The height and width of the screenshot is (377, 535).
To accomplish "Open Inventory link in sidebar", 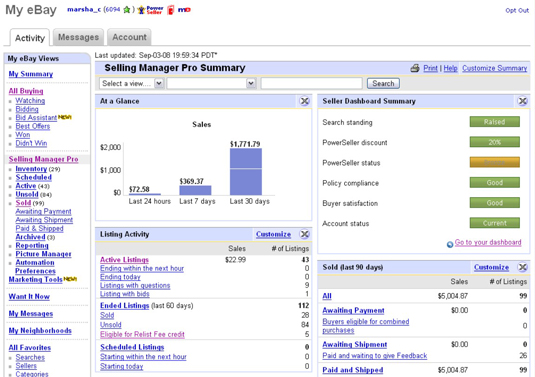I will point(31,169).
